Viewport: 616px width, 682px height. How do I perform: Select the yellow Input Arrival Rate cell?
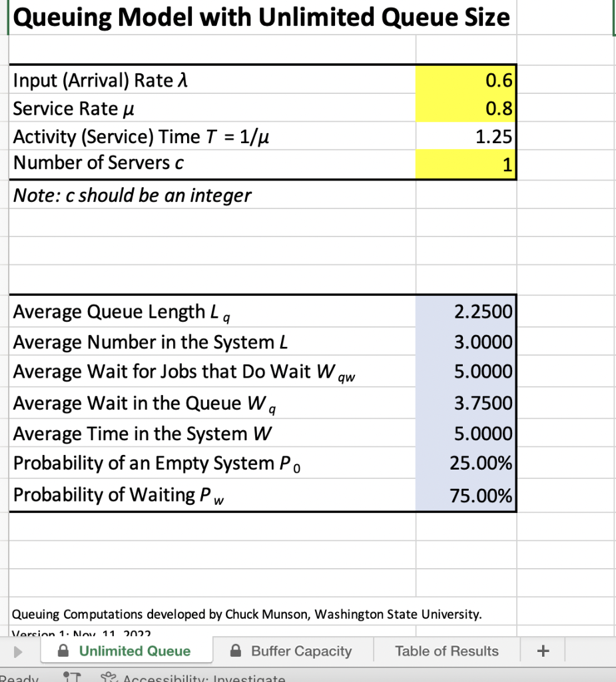pos(466,81)
